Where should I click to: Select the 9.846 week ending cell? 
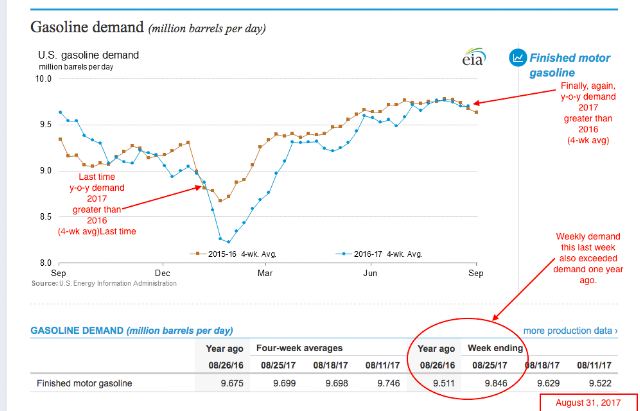496,384
